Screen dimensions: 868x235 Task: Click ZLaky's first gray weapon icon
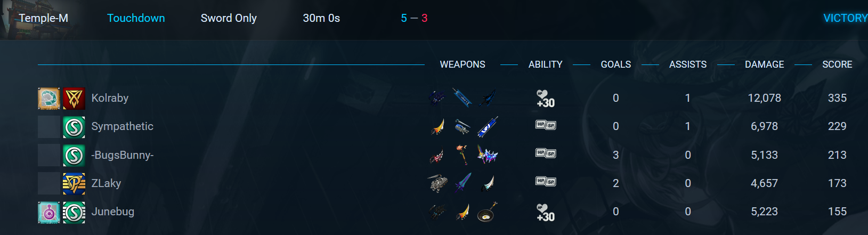[x=437, y=183]
